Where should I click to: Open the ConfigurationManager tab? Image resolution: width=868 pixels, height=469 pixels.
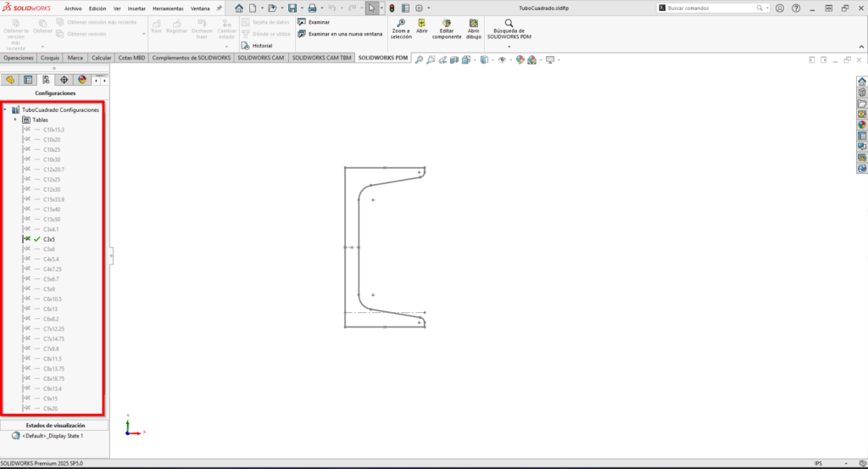click(46, 80)
